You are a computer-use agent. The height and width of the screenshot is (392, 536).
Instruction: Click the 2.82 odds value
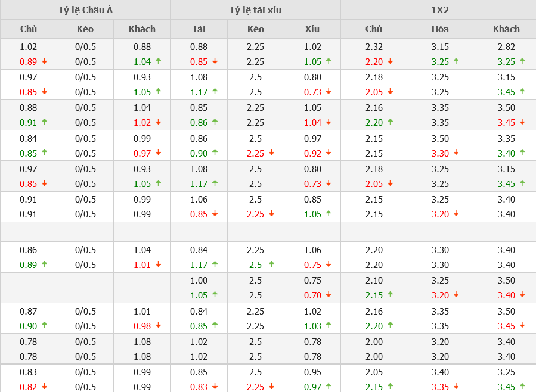point(506,47)
